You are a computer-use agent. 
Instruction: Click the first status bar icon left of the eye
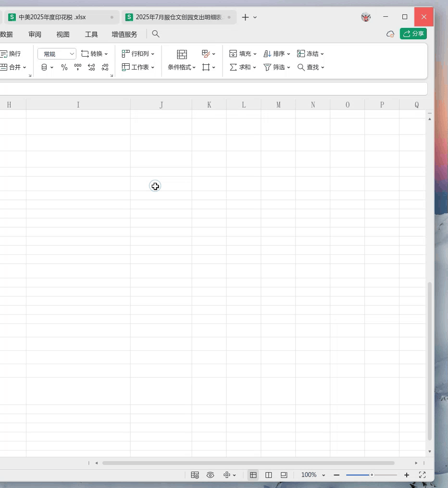[x=195, y=475]
